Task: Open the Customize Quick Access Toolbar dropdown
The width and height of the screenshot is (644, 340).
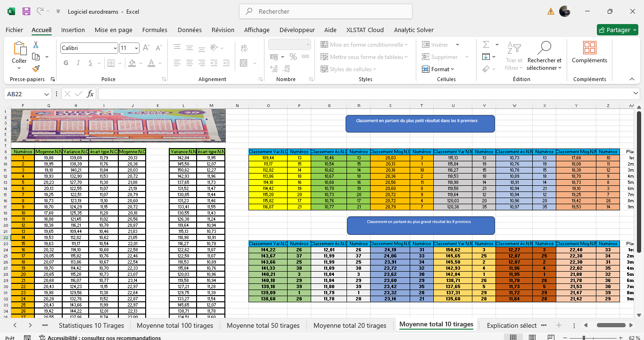Action: [x=58, y=11]
